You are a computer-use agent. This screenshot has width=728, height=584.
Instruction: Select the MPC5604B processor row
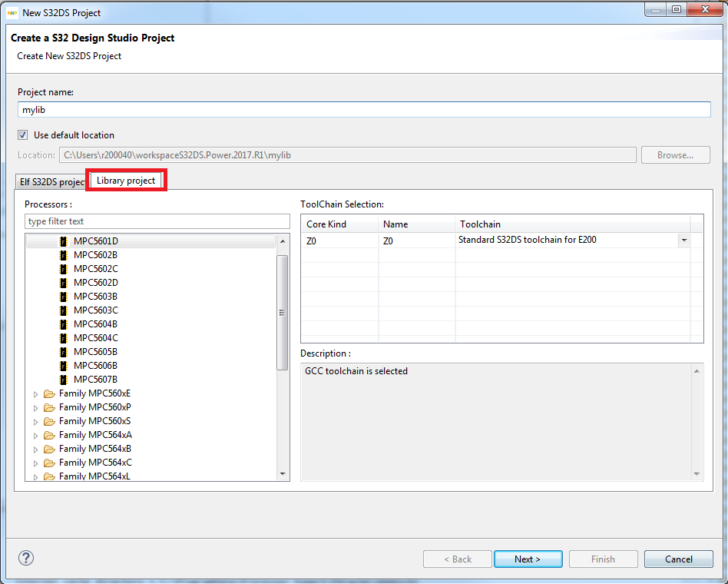(x=151, y=324)
